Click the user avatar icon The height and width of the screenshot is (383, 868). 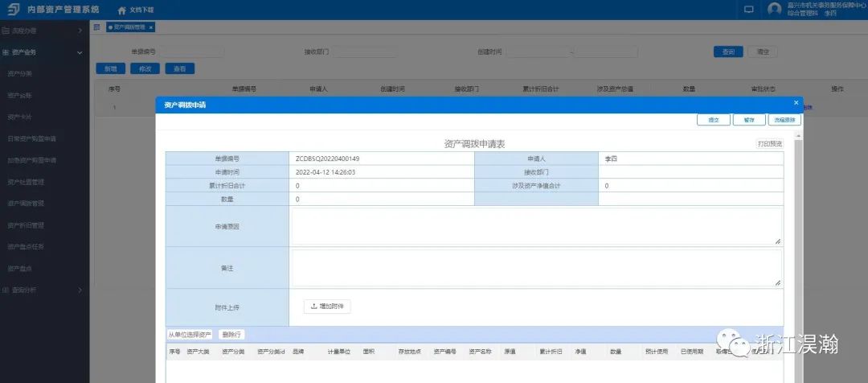click(x=774, y=10)
